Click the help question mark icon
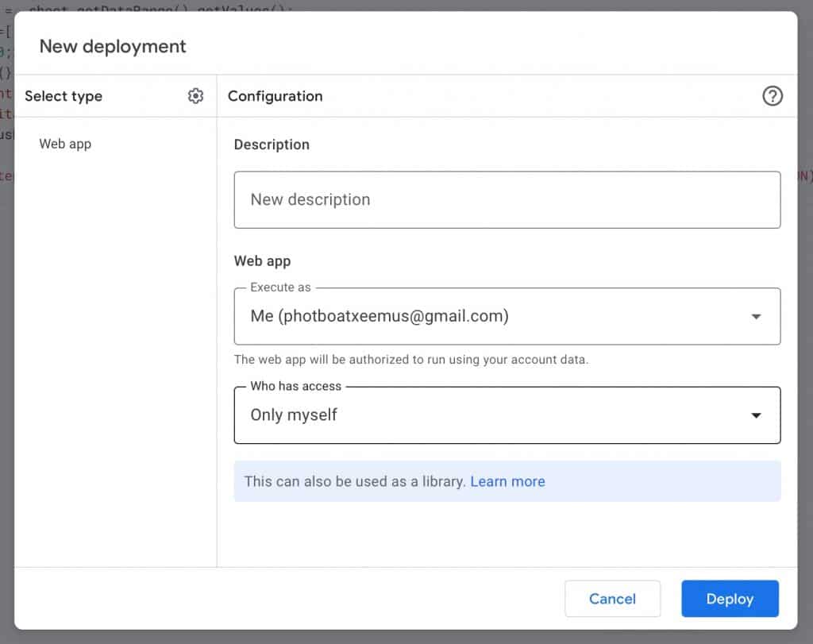813x644 pixels. click(x=773, y=96)
